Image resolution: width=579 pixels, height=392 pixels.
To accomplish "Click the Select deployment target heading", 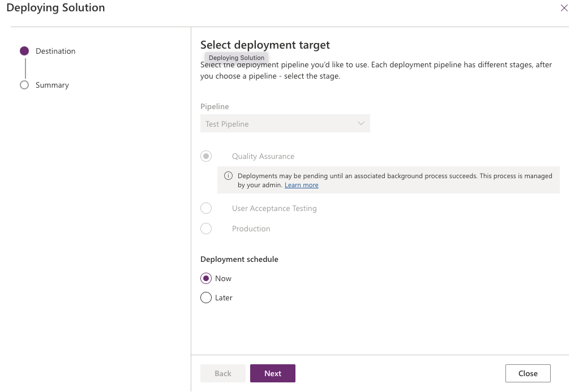I will click(x=265, y=45).
